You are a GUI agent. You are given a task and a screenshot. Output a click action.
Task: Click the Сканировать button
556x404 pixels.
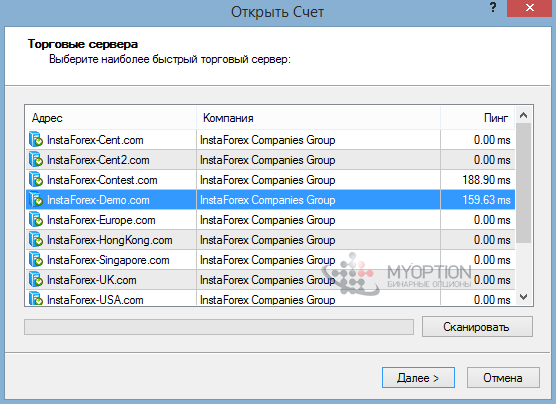coord(477,327)
